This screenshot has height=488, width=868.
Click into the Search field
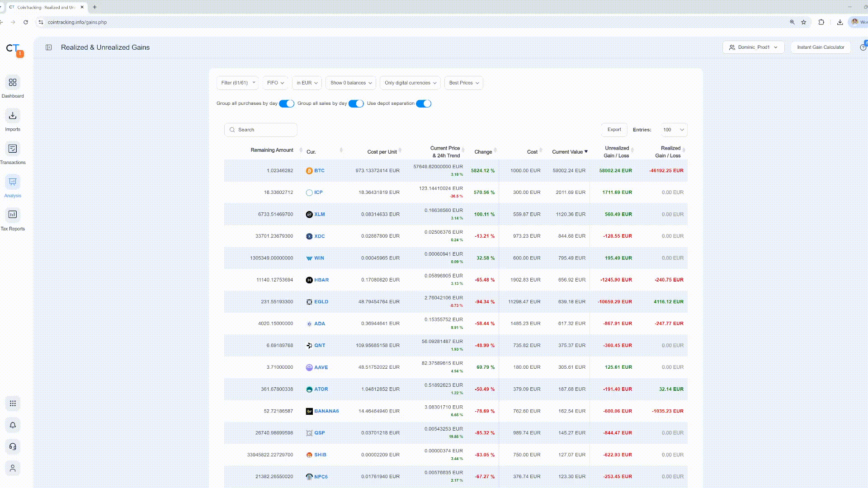coord(261,130)
